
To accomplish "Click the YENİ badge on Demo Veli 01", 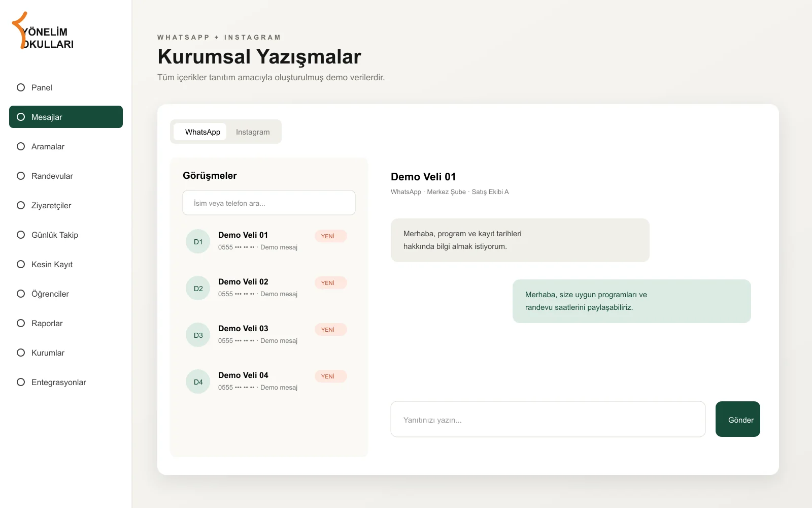I will (331, 236).
